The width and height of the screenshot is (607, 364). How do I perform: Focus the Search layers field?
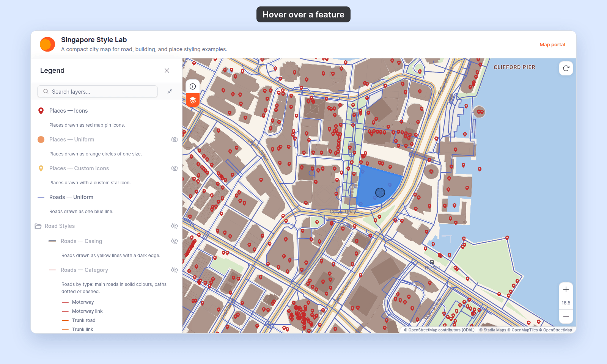tap(97, 91)
